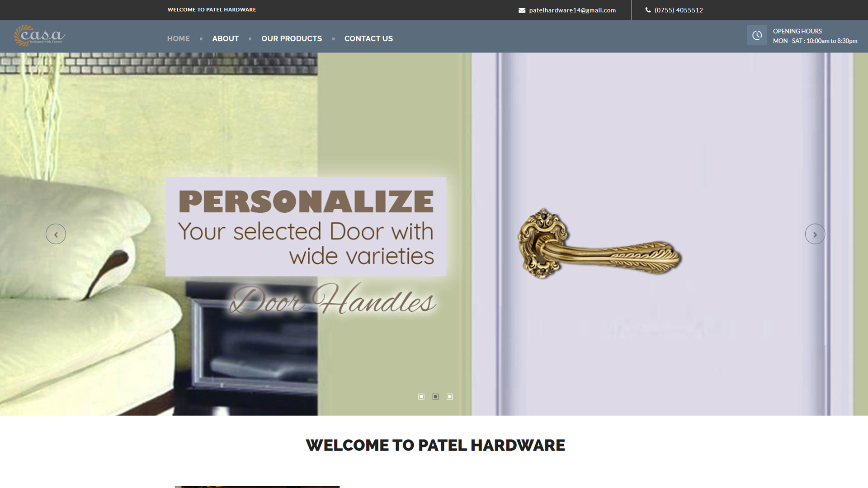Advance to next slide arrow

point(815,234)
